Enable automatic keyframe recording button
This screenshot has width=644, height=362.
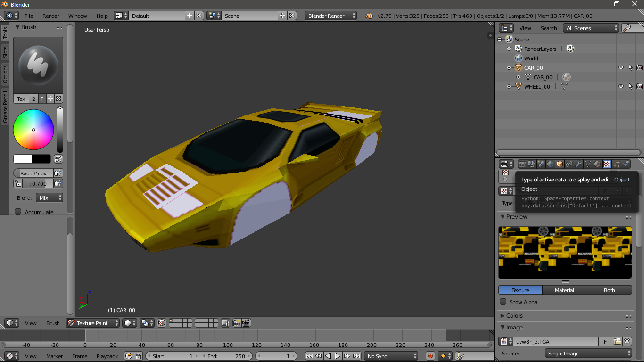pos(430,356)
